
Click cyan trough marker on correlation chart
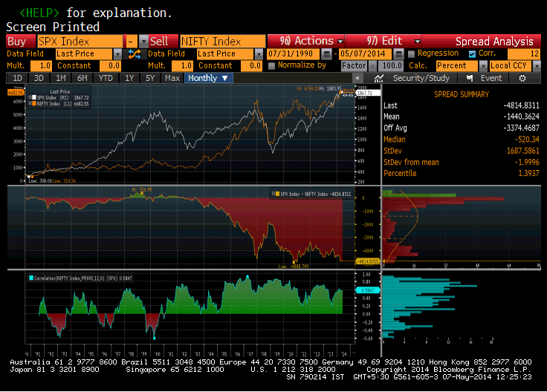click(x=154, y=338)
